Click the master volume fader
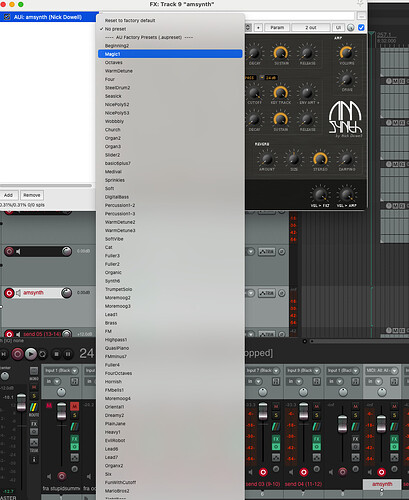This screenshot has width=409, height=500. 21,402
